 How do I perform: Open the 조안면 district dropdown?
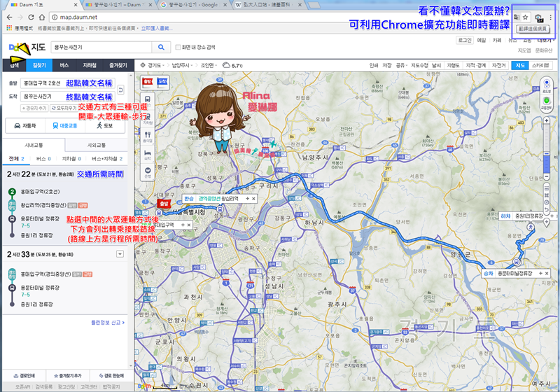pos(208,65)
